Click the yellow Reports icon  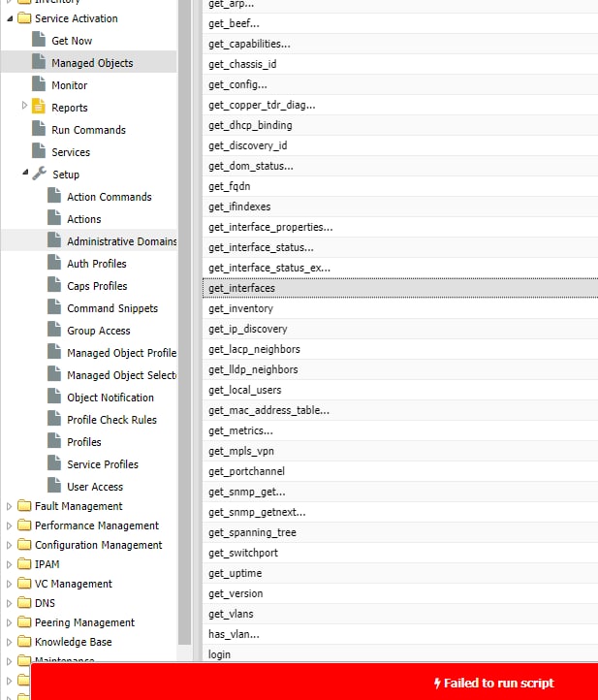[x=39, y=107]
